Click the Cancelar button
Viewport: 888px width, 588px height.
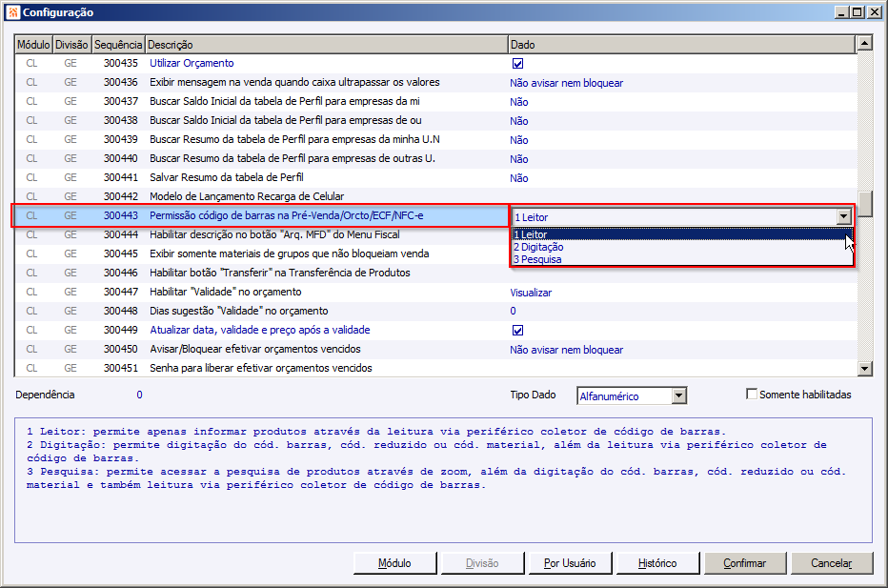[x=832, y=563]
